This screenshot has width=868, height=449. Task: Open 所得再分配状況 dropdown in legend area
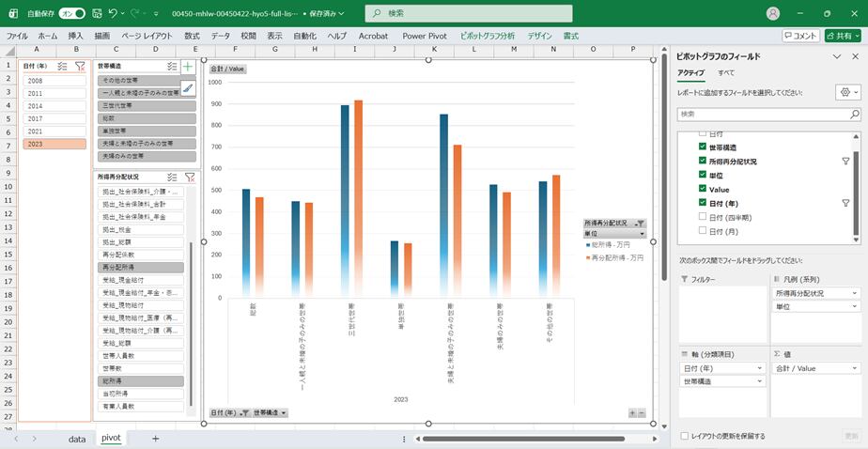(853, 293)
